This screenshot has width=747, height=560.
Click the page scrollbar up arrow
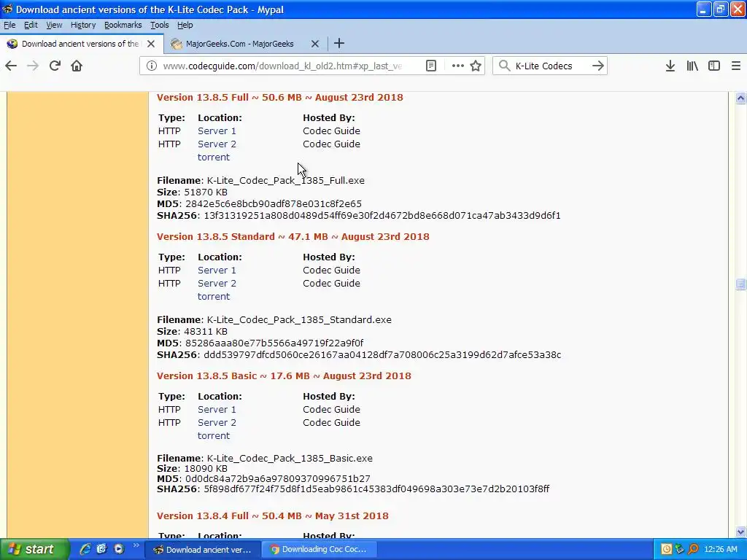(x=740, y=98)
